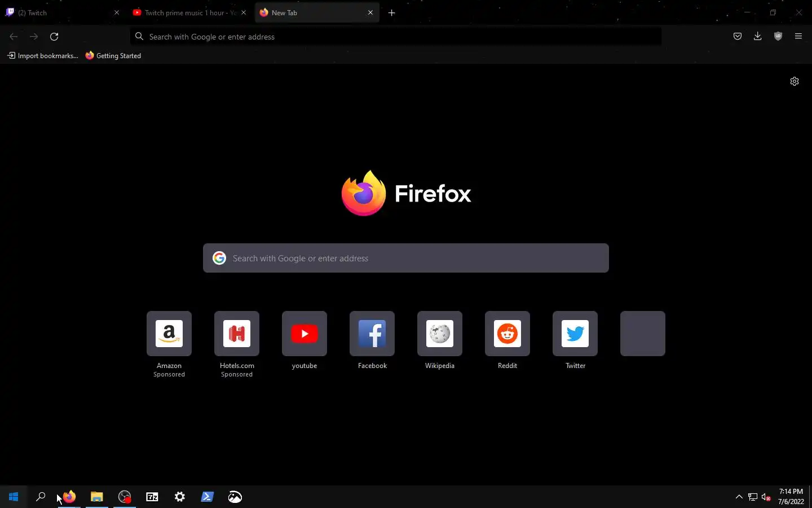Open the Firefox application menu

pyautogui.click(x=798, y=37)
